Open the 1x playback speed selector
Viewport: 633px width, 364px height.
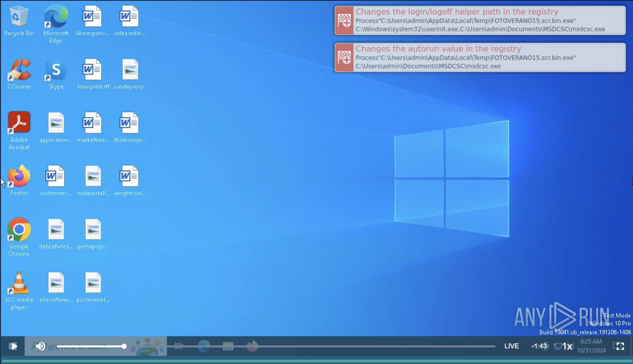pyautogui.click(x=567, y=346)
